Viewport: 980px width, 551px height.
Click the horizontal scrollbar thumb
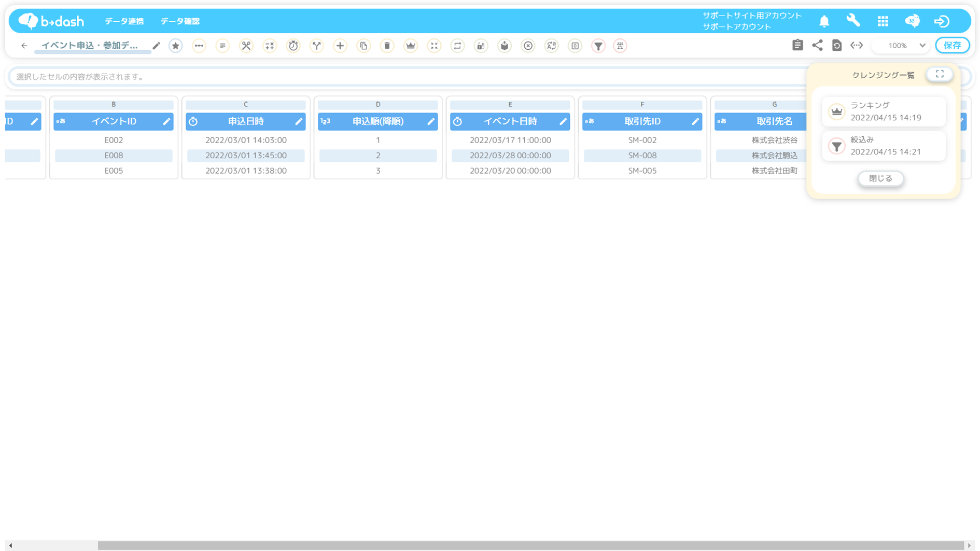[530, 545]
